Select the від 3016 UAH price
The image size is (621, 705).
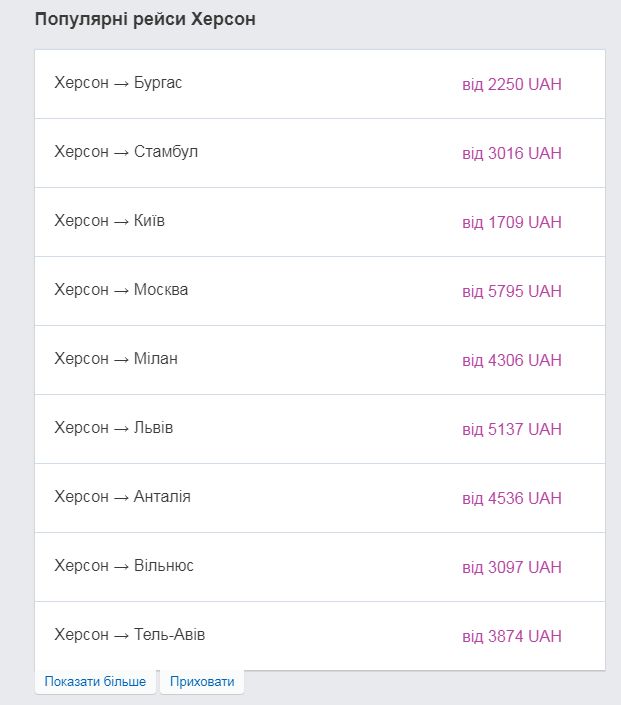coord(512,153)
